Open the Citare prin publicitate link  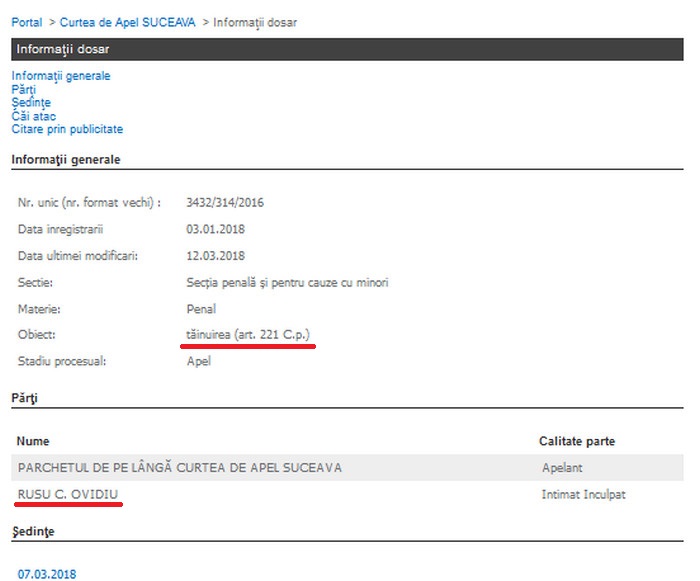pos(67,129)
